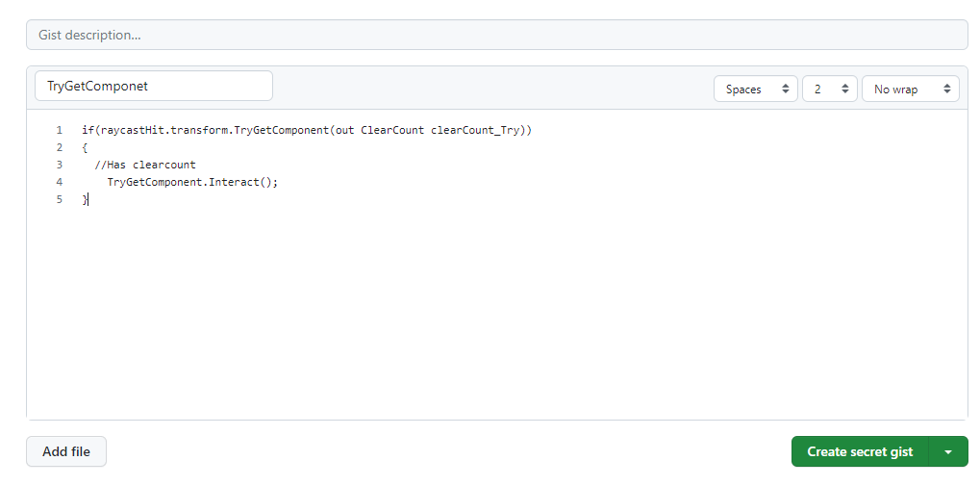This screenshot has width=980, height=486.
Task: Click the //Has clearcount comment line
Action: click(x=145, y=166)
